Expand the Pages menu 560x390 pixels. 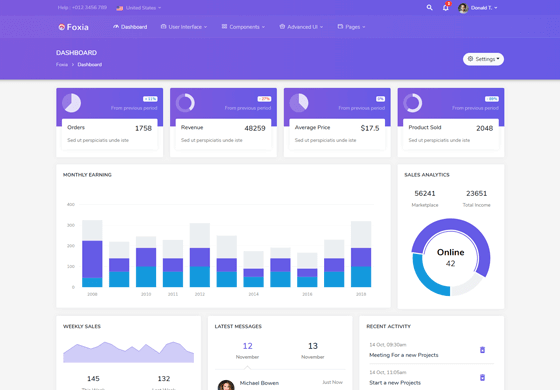click(351, 27)
